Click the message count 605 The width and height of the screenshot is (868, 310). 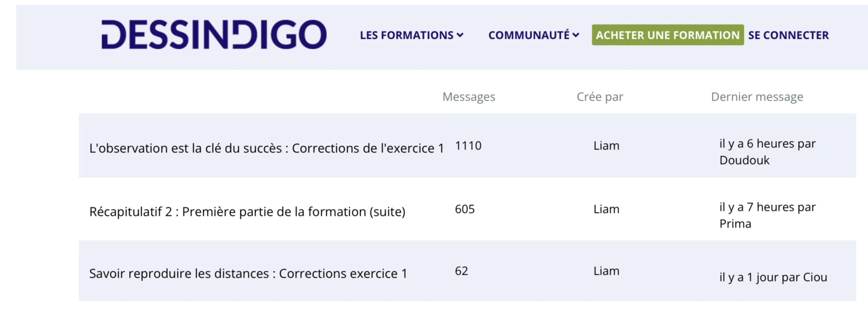click(465, 209)
